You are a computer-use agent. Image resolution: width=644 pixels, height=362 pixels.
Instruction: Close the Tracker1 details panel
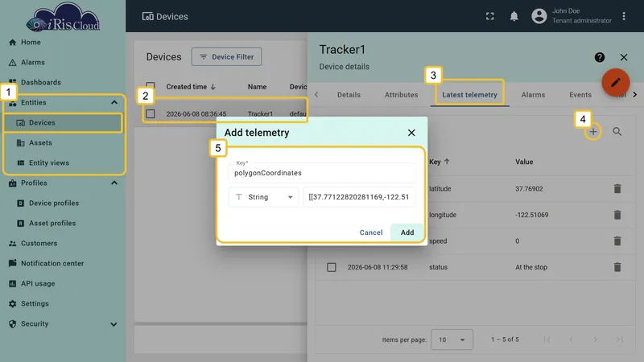click(623, 57)
